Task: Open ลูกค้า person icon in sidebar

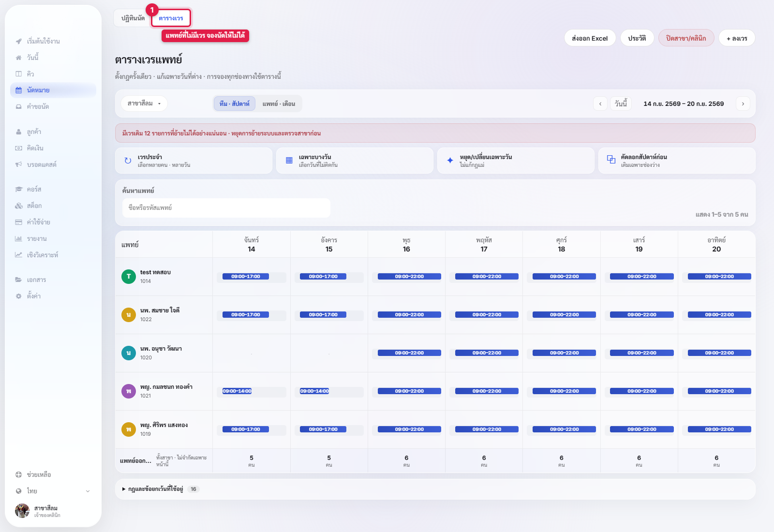Action: click(18, 132)
